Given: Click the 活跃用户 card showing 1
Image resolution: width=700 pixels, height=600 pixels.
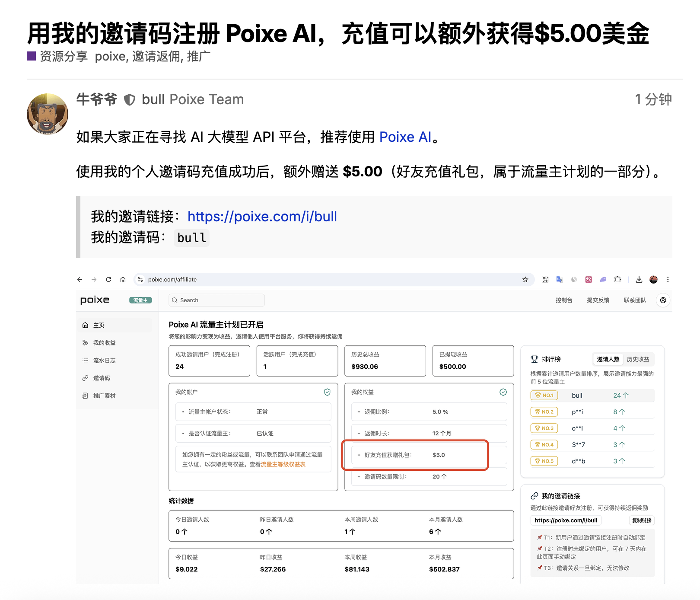Looking at the screenshot, I should pos(297,361).
